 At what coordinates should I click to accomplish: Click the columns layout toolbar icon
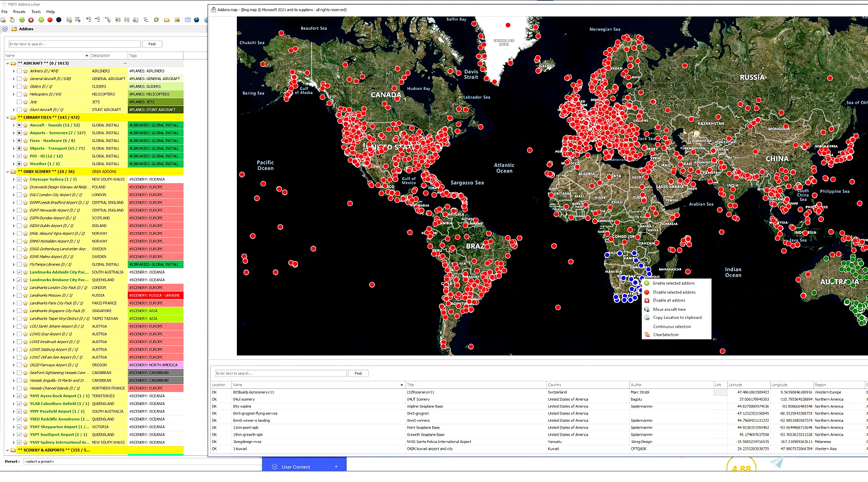(x=188, y=20)
